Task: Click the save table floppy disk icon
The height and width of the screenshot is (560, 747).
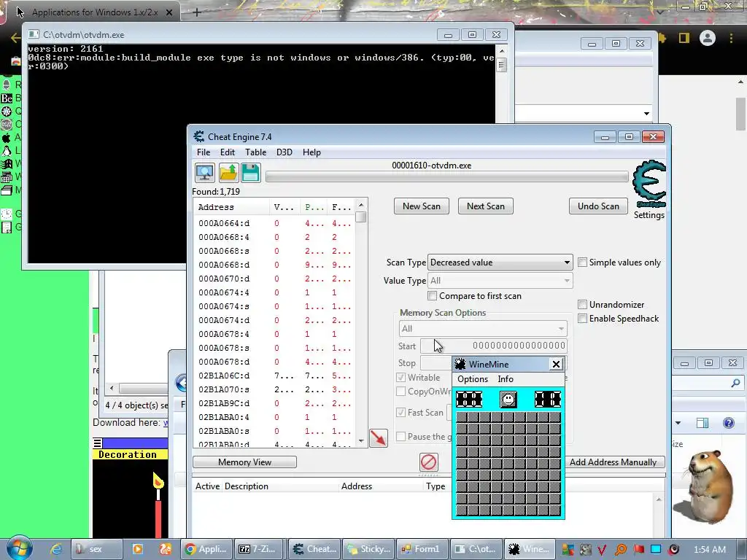Action: pos(251,173)
